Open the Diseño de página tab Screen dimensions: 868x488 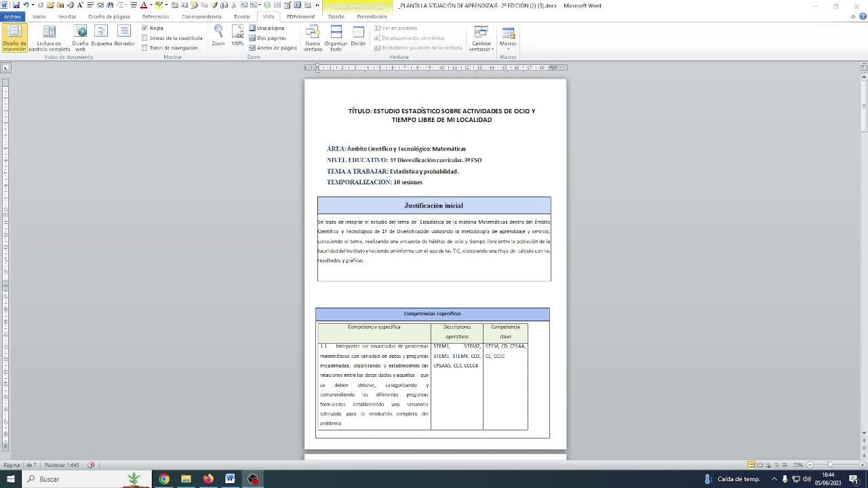click(109, 16)
